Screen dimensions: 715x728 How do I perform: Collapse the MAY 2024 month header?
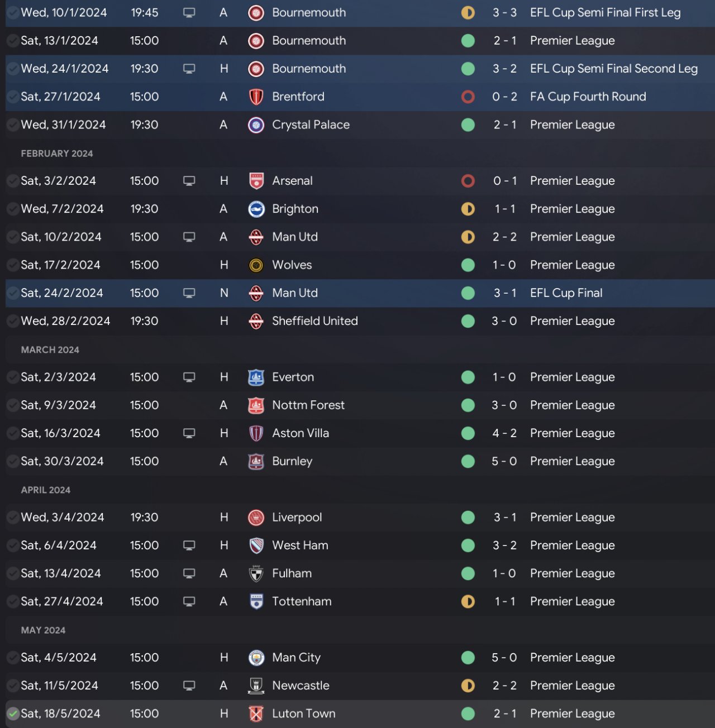(x=43, y=630)
